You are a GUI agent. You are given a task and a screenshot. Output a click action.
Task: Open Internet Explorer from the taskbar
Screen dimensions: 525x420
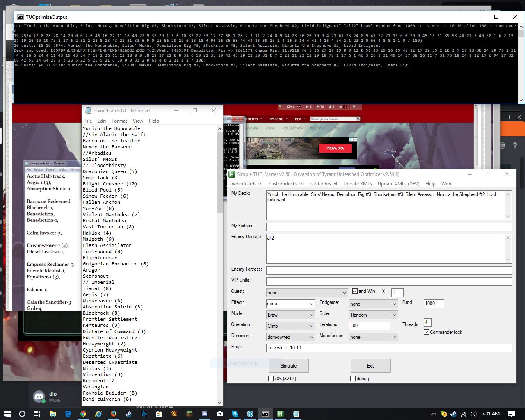pyautogui.click(x=98, y=414)
